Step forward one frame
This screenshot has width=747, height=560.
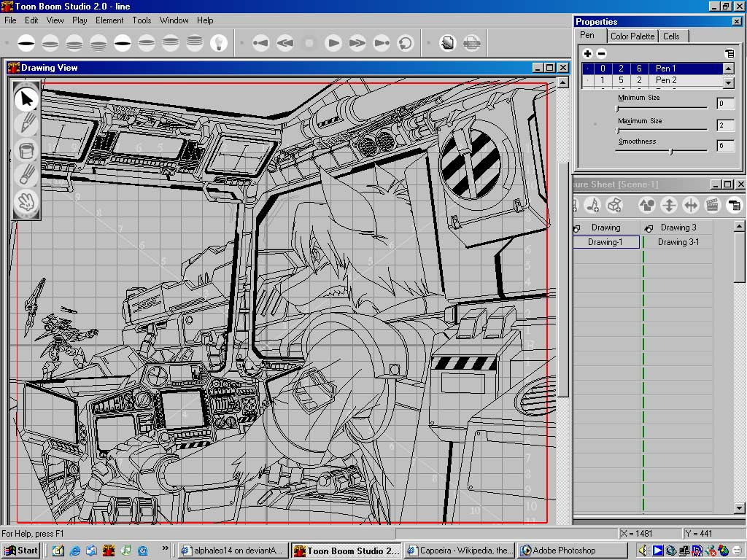(357, 43)
